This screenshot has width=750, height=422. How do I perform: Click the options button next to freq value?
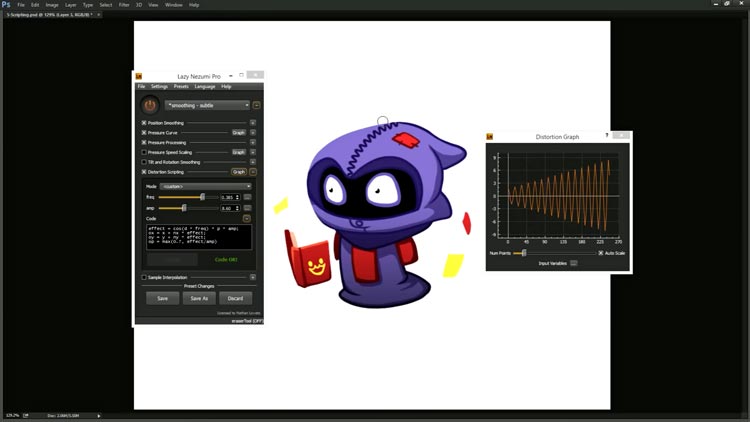click(247, 197)
